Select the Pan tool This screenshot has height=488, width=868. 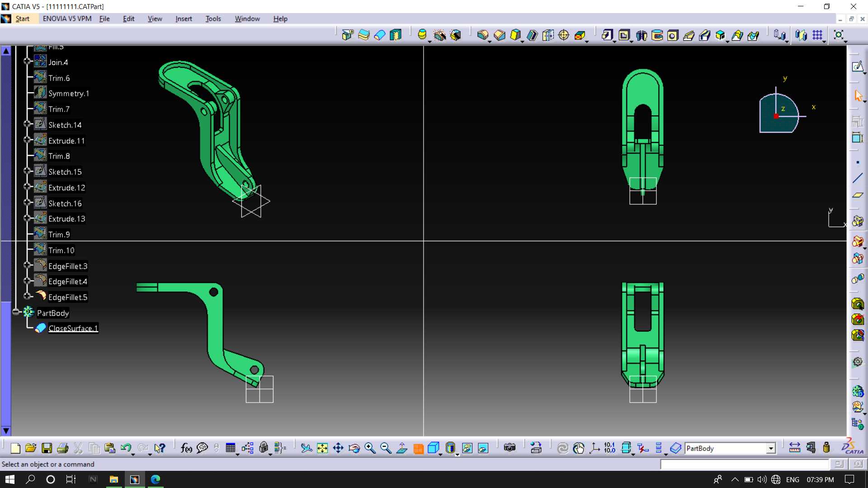coord(338,448)
